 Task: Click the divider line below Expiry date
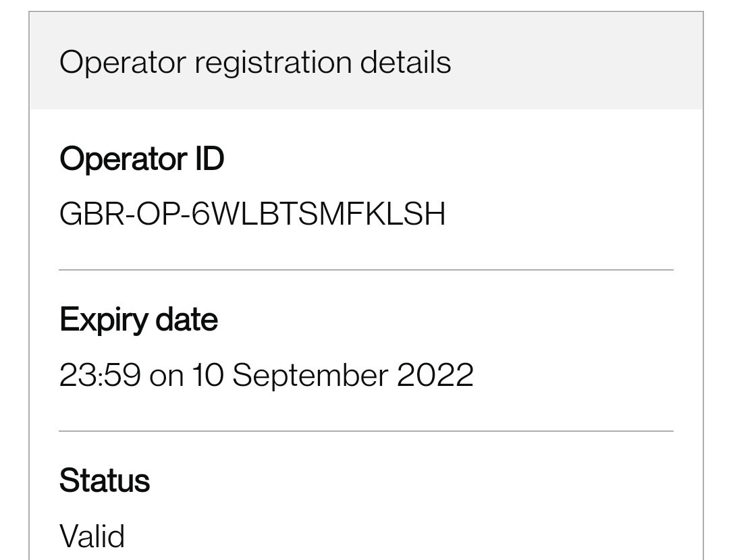pyautogui.click(x=366, y=431)
